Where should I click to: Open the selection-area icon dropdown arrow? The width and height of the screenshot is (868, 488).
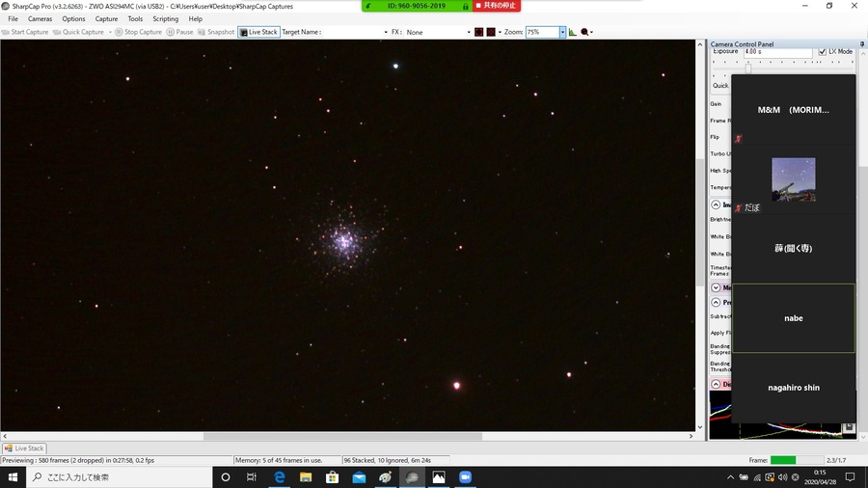[x=500, y=32]
